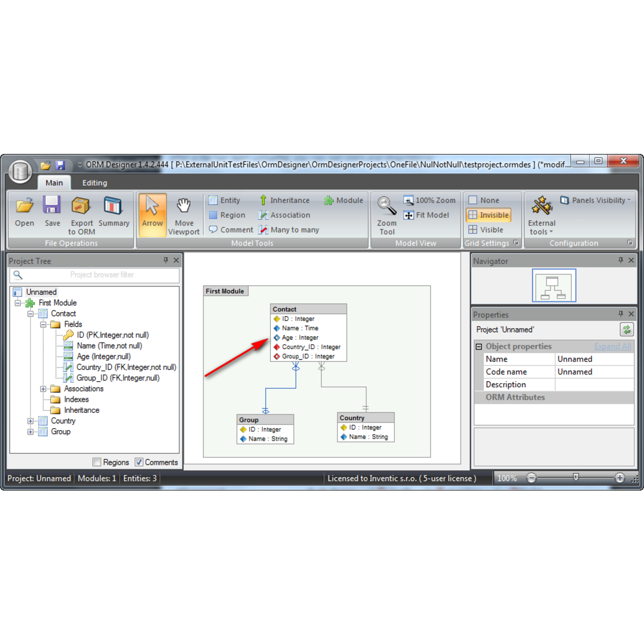644x644 pixels.
Task: Click the Open project folder icon
Action: (24, 206)
